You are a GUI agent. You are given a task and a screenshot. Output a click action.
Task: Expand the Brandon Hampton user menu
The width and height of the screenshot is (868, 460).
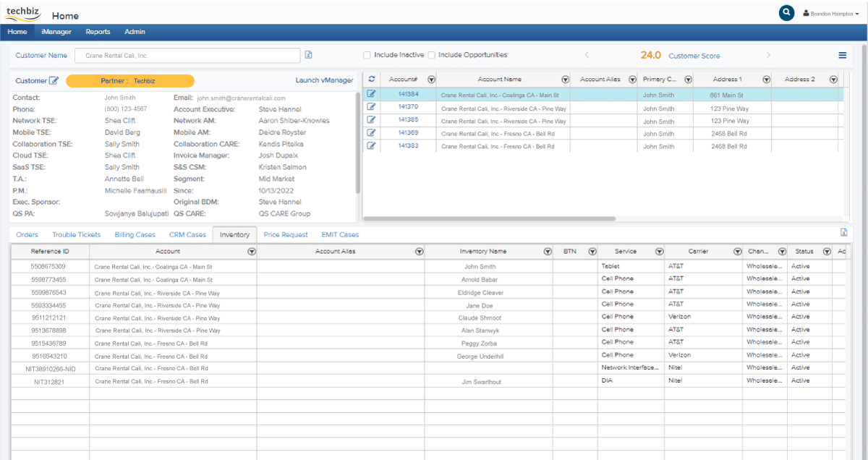point(830,14)
